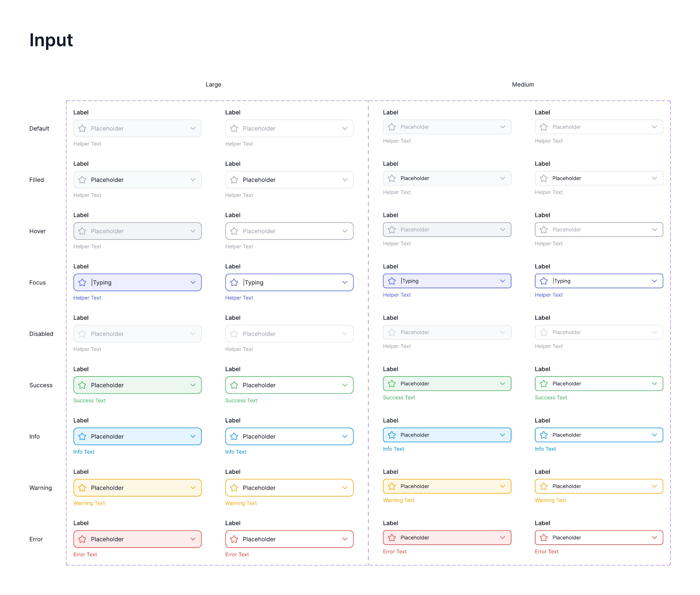Viewport: 700px width, 595px height.
Task: Click "Info Text" under the Medium white Info input
Action: (x=545, y=449)
